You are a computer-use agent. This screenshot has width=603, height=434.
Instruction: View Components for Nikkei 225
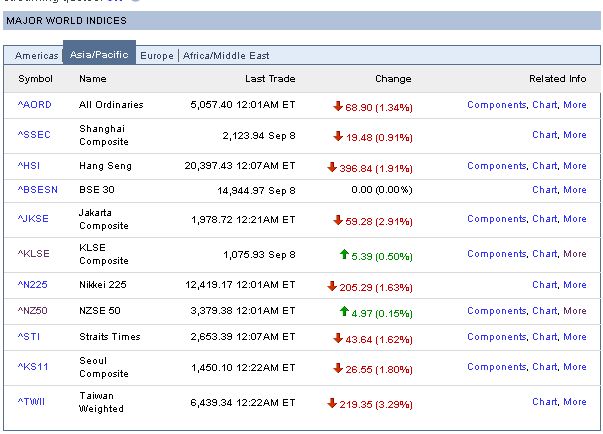point(496,285)
